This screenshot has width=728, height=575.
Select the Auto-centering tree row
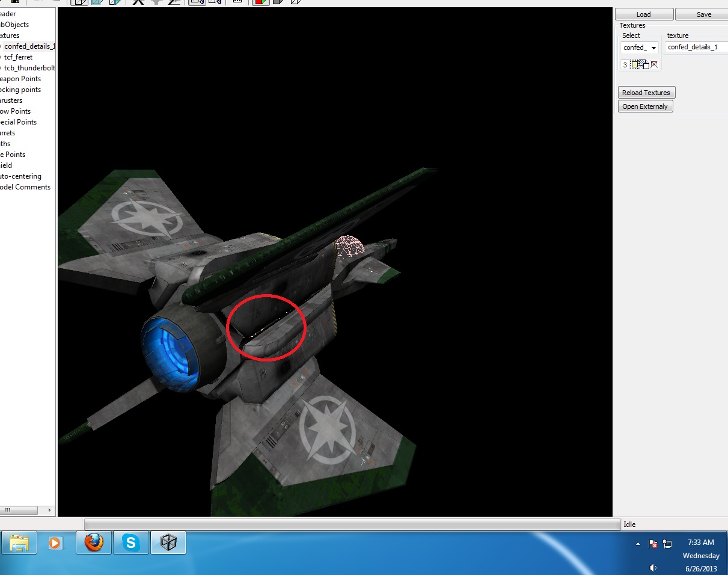[x=20, y=176]
